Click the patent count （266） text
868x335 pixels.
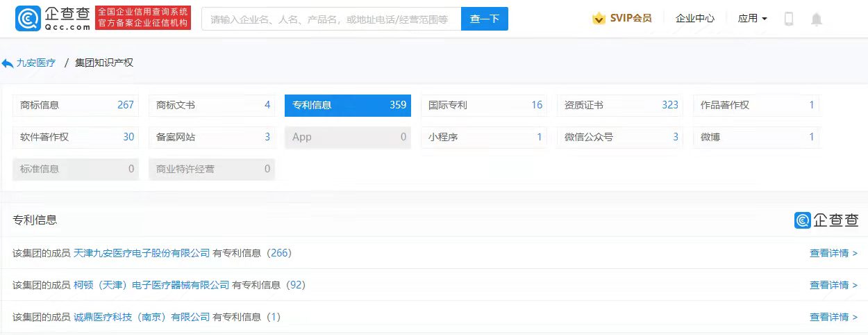click(278, 253)
